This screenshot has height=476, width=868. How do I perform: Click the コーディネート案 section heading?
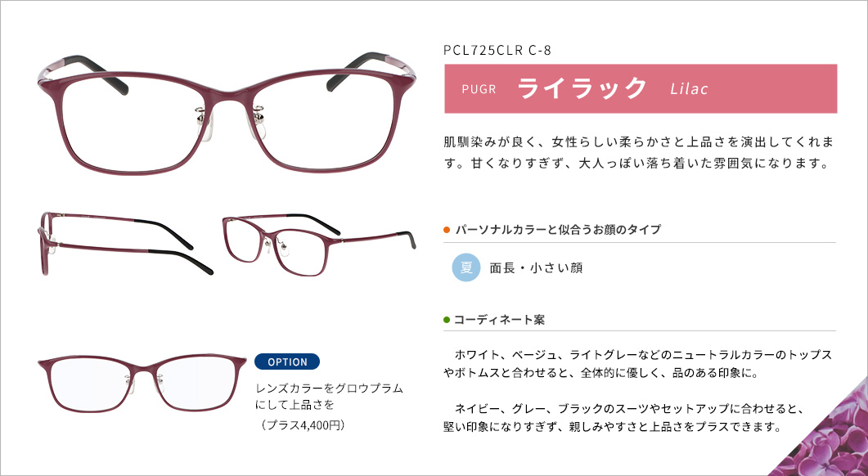499,320
